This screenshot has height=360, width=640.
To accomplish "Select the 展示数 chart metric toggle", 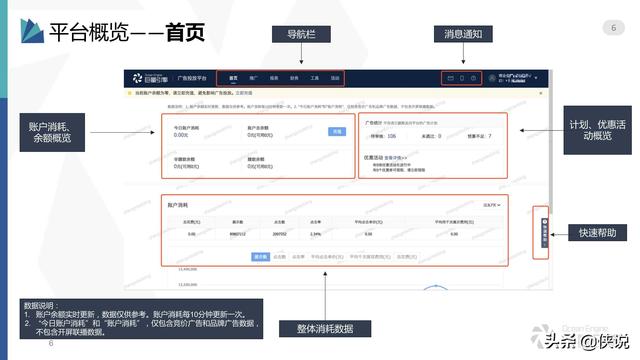I will click(260, 257).
